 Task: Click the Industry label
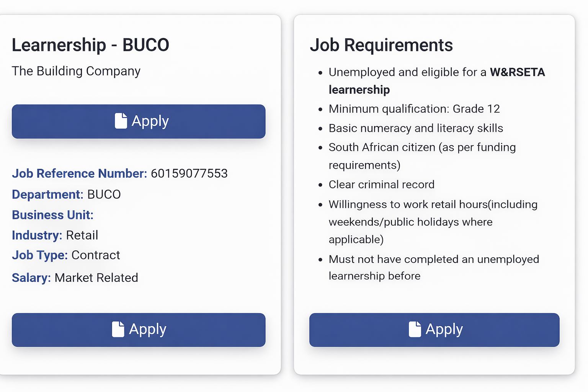click(x=37, y=235)
